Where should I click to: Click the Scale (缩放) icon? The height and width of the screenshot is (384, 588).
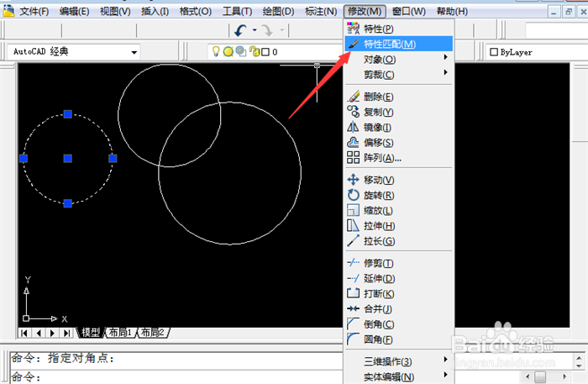(x=353, y=210)
